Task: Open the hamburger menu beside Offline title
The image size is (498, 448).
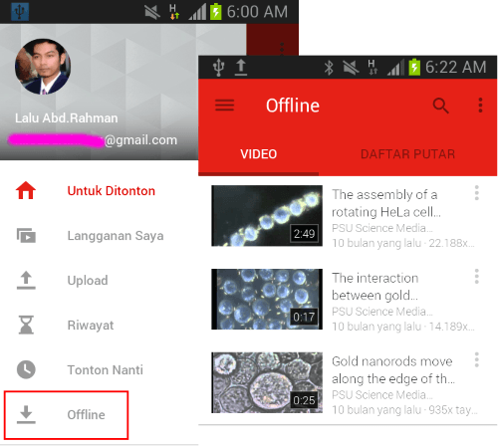Action: click(x=224, y=106)
